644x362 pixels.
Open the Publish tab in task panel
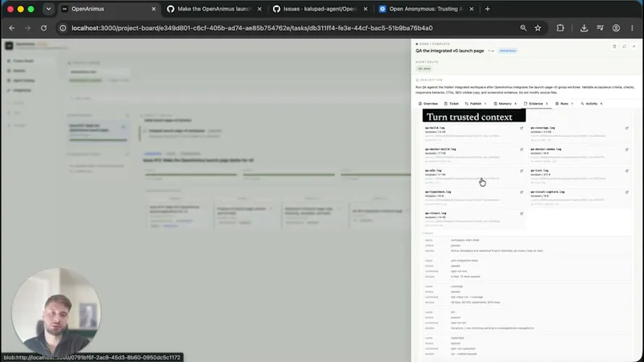pos(475,104)
